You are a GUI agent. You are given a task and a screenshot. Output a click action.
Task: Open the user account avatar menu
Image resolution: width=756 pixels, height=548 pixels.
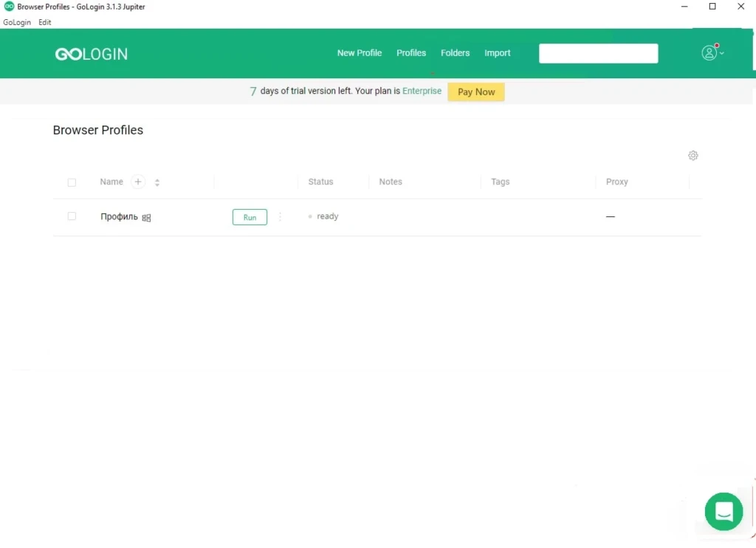[709, 52]
